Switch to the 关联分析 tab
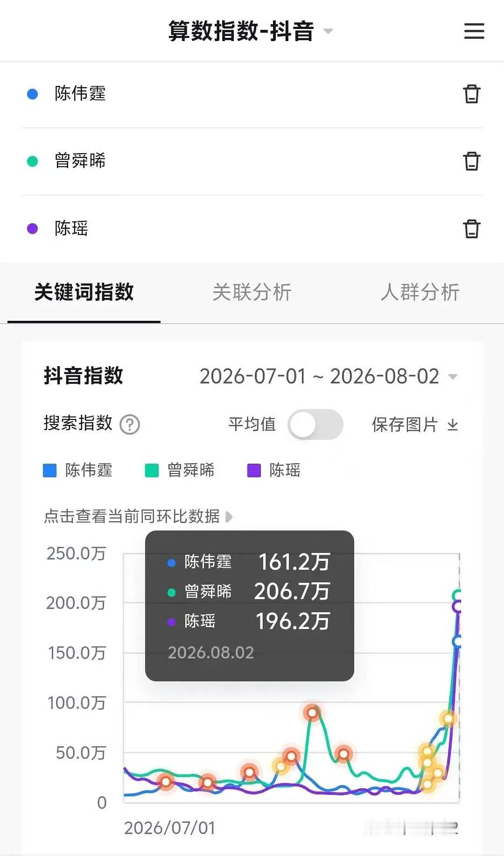Viewport: 504px width, 856px height. [252, 292]
